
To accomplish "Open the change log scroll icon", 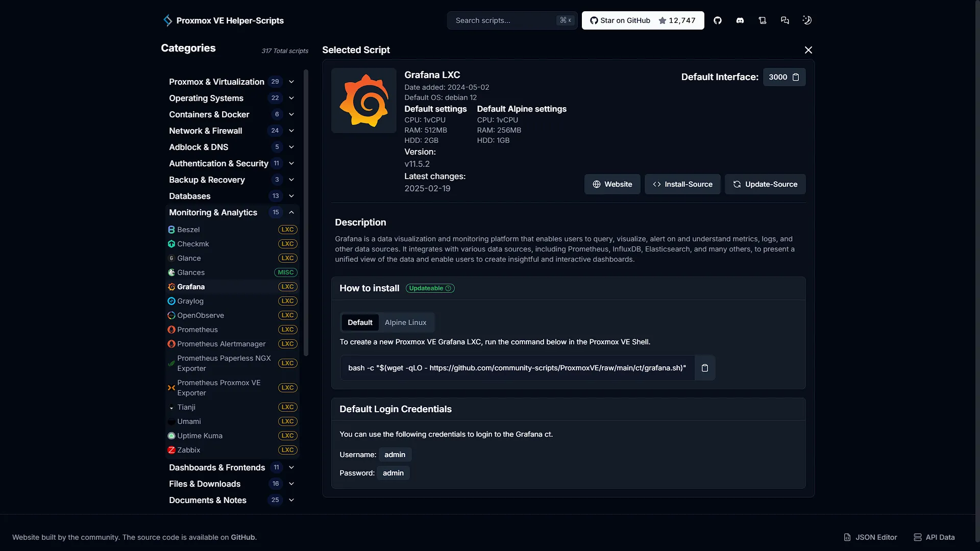I will tap(763, 20).
